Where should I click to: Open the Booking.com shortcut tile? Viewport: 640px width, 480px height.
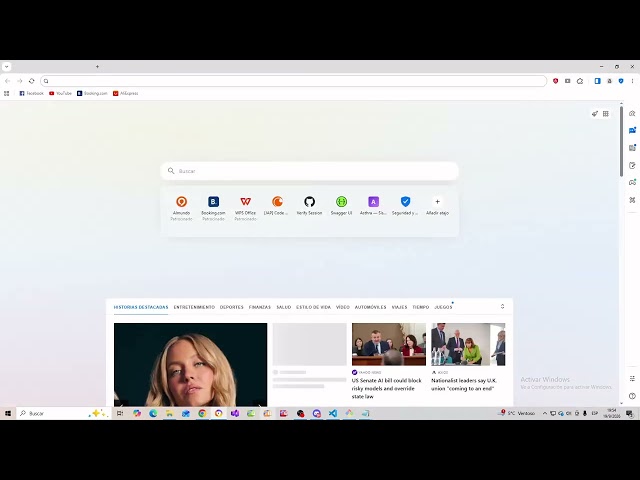point(213,208)
